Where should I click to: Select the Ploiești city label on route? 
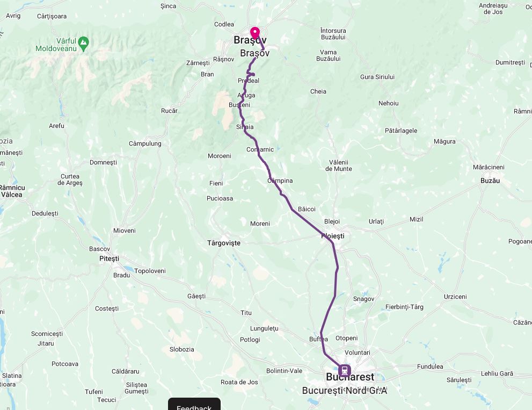[x=332, y=236]
